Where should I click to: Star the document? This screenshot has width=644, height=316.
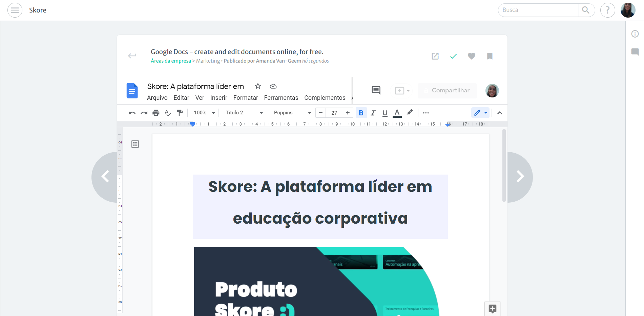click(x=258, y=86)
